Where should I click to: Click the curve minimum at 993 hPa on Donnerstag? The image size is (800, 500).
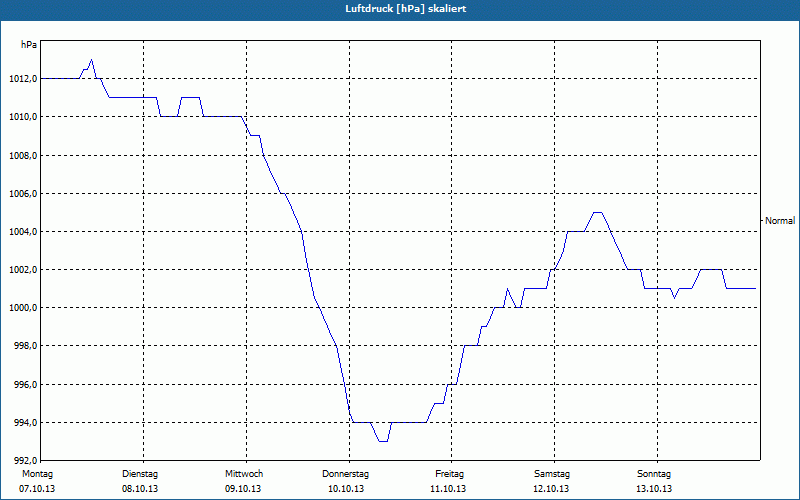click(x=383, y=441)
